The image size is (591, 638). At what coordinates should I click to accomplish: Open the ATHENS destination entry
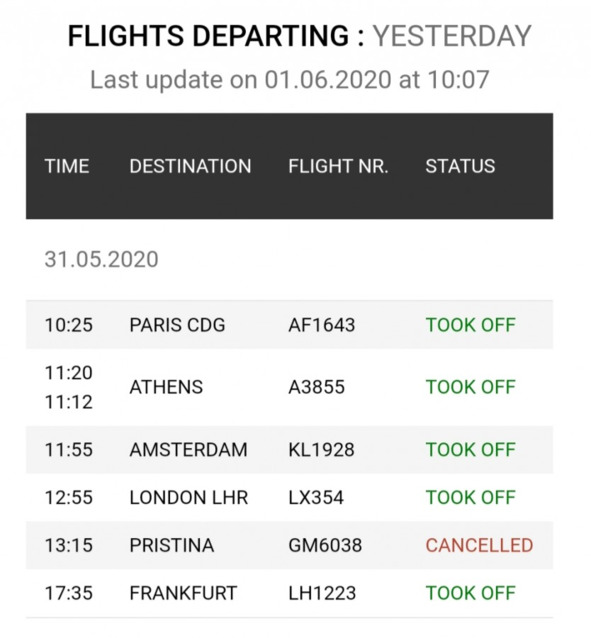coord(166,387)
